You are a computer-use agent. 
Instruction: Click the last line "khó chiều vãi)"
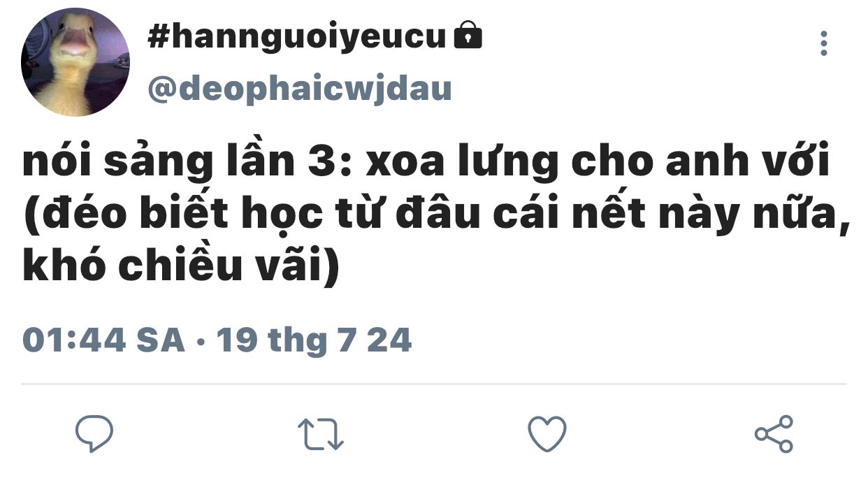click(181, 268)
